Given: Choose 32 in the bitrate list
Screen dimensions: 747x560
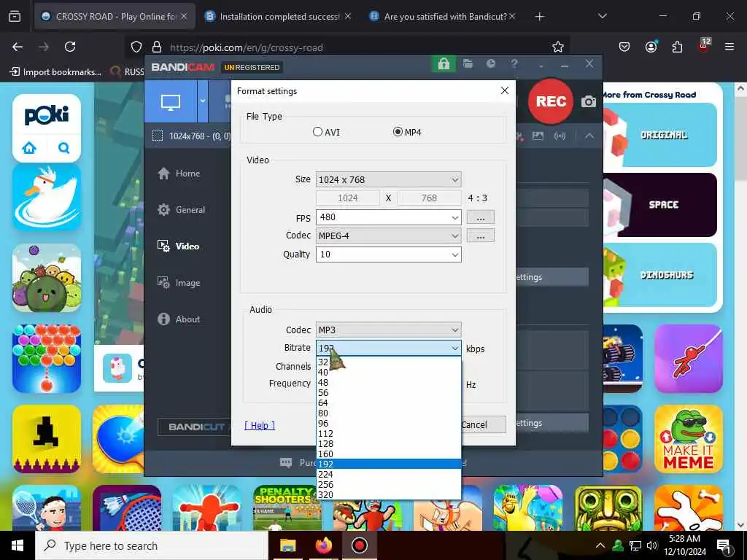Looking at the screenshot, I should tap(389, 362).
